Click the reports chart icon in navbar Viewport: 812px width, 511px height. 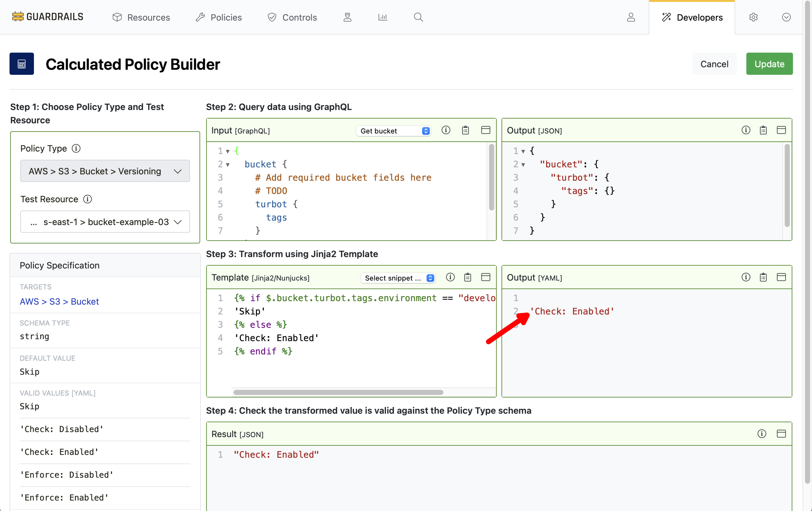point(382,17)
